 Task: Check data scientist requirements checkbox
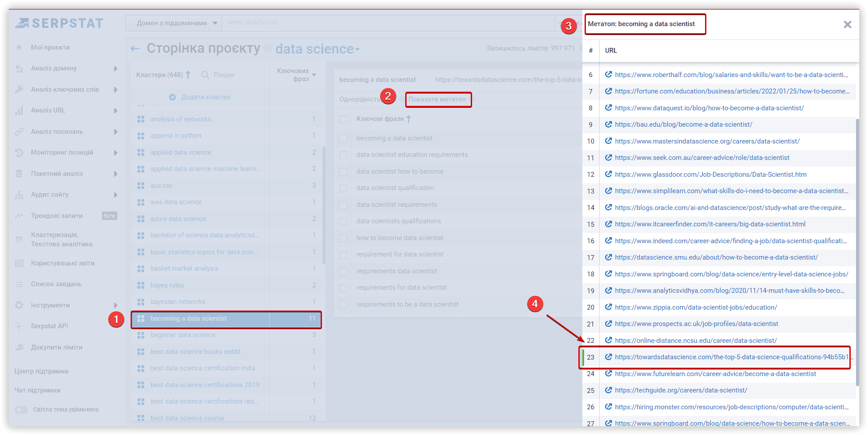[x=343, y=205]
